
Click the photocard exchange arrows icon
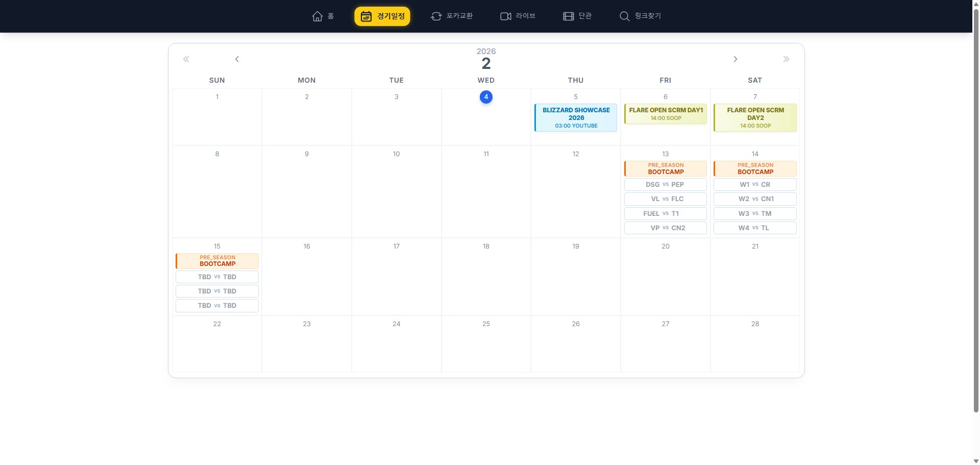click(x=436, y=16)
